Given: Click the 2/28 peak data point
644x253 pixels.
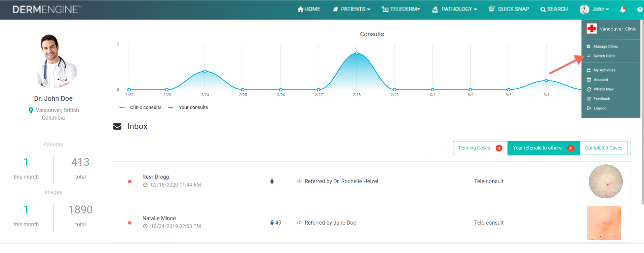Looking at the screenshot, I should click(357, 53).
